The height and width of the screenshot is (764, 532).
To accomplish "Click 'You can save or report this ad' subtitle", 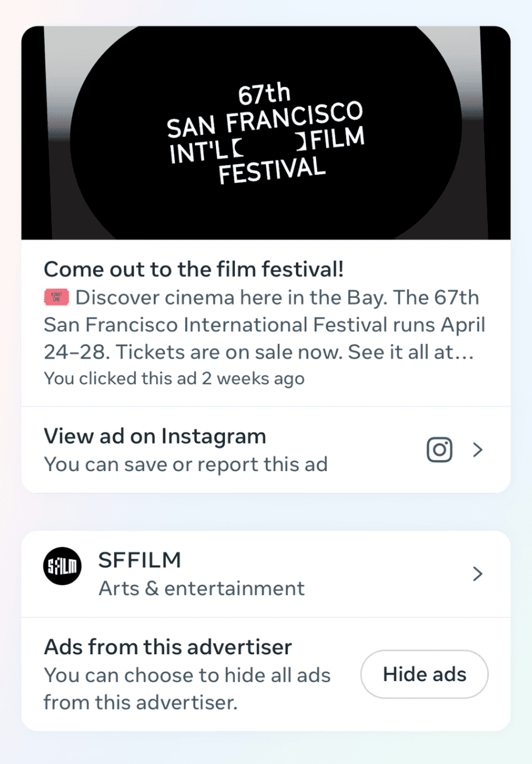I will tap(186, 464).
